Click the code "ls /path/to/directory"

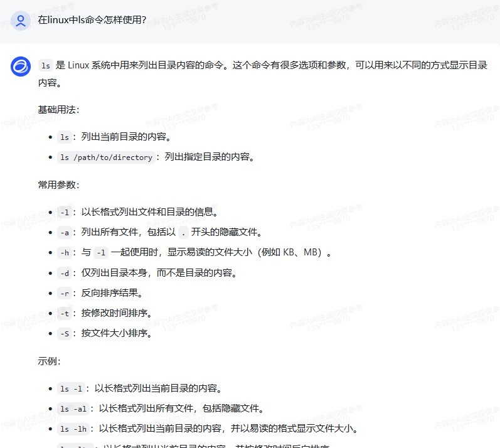[106, 157]
